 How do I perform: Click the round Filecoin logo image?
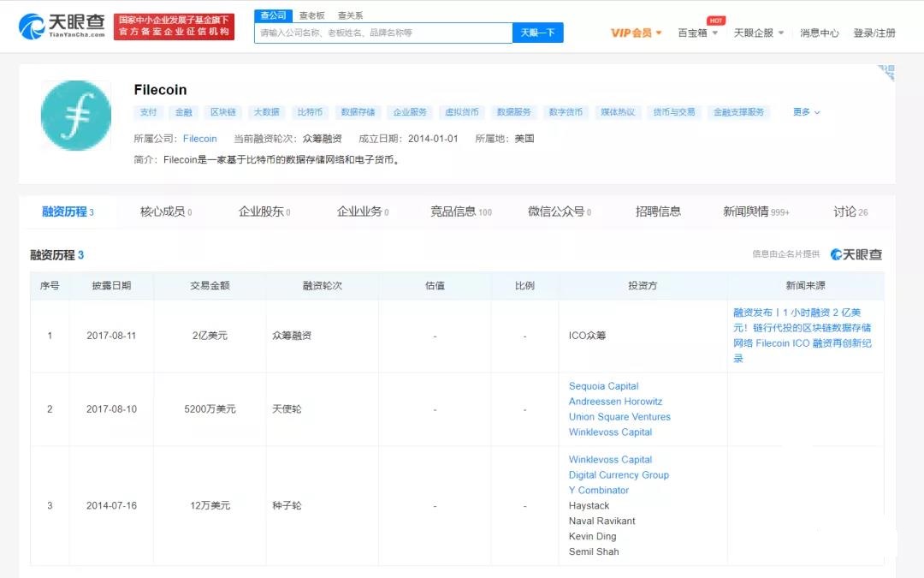(x=76, y=116)
